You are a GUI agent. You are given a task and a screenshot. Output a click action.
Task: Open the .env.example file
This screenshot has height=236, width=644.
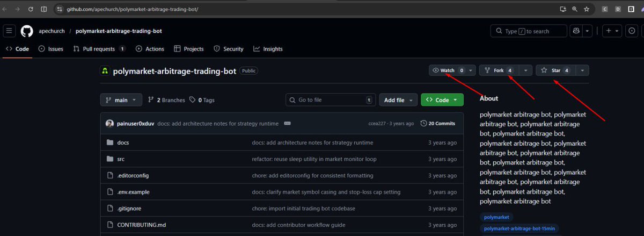click(x=133, y=192)
